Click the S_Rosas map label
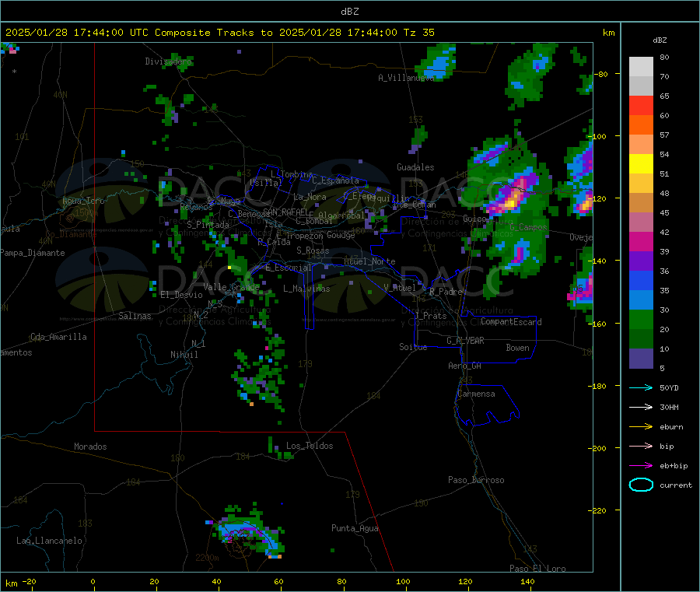The width and height of the screenshot is (700, 592). 313,250
